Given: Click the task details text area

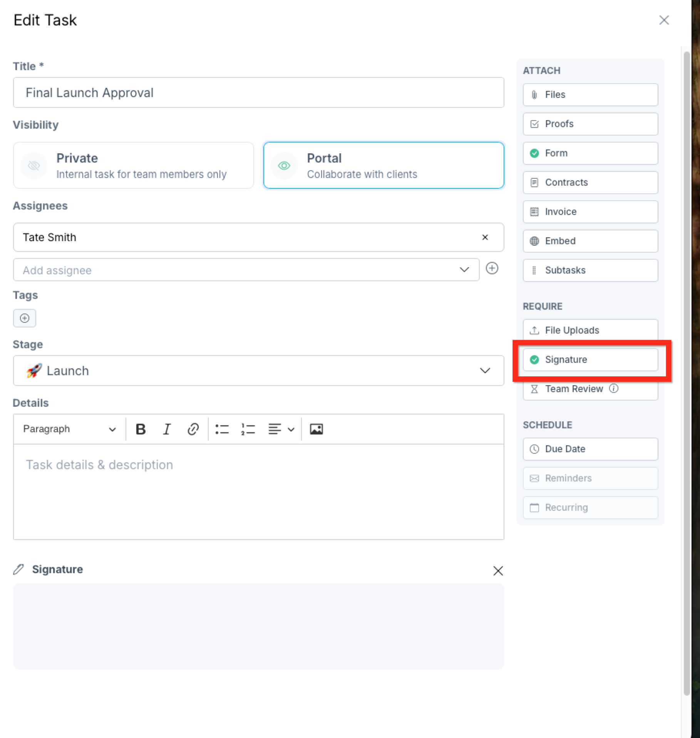Looking at the screenshot, I should click(x=258, y=492).
